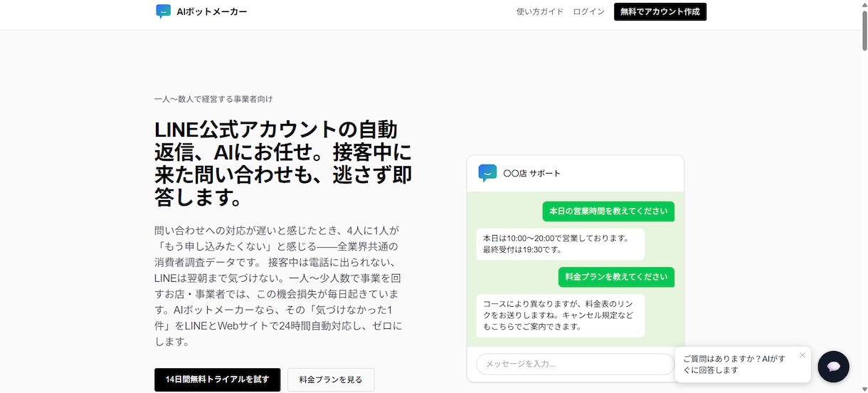Click the 本日の営業時間を教えてください message bubble
The height and width of the screenshot is (393, 868).
[x=608, y=211]
